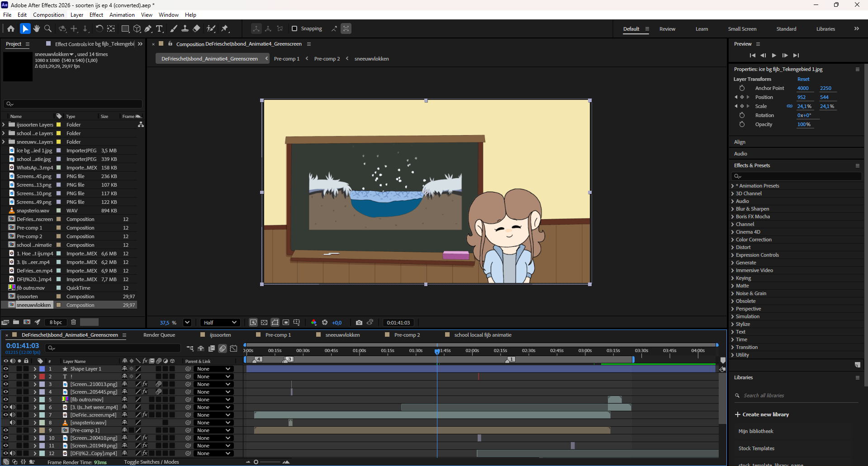This screenshot has height=466, width=868.
Task: Open the Half resolution dropdown
Action: point(220,322)
